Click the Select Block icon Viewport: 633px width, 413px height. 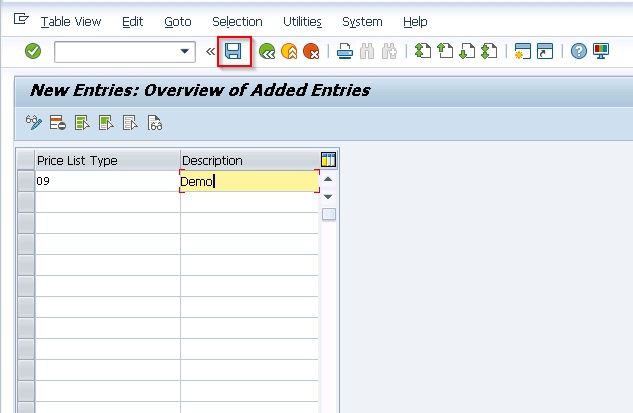(x=106, y=123)
